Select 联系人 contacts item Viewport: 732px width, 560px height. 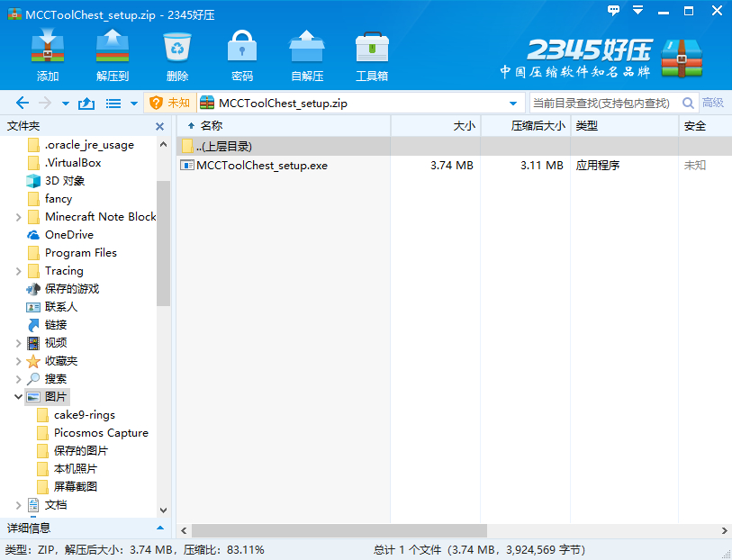click(x=60, y=307)
